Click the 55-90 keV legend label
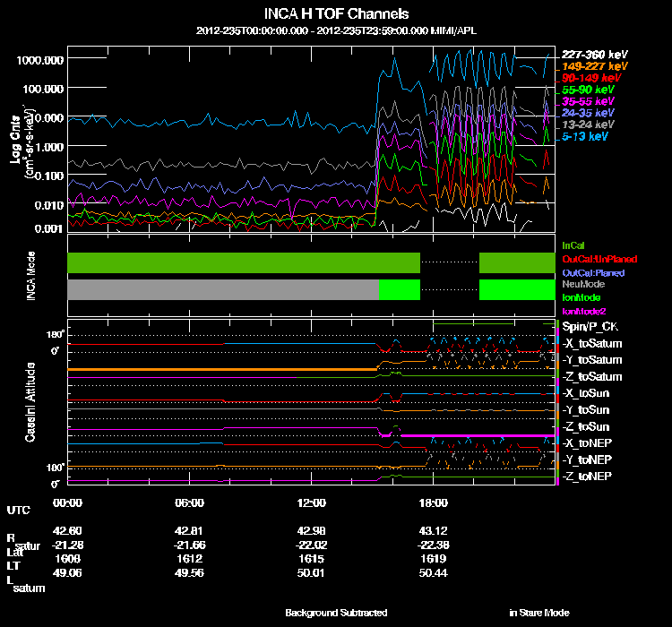The height and width of the screenshot is (627, 672). pyautogui.click(x=588, y=90)
